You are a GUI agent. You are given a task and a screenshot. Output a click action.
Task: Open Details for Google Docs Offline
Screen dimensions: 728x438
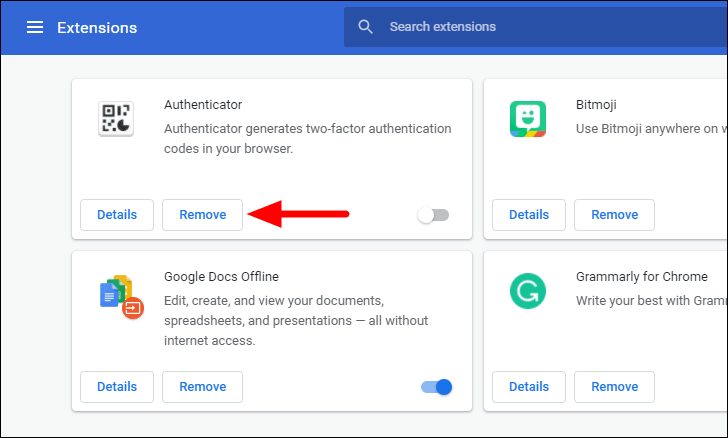(117, 387)
